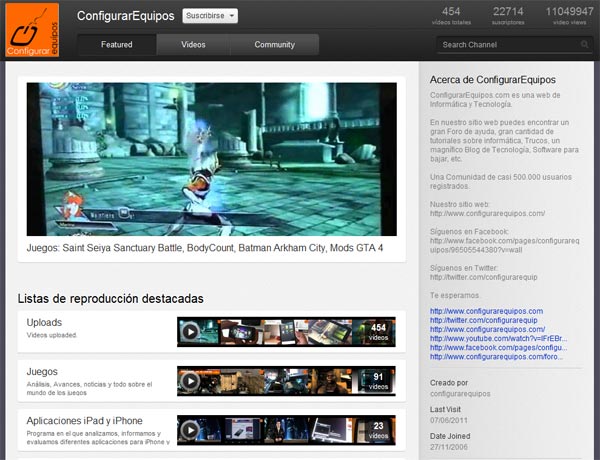The height and width of the screenshot is (460, 600).
Task: Open the featured video title starting with Juegos: Saint Seiya
Action: click(205, 248)
